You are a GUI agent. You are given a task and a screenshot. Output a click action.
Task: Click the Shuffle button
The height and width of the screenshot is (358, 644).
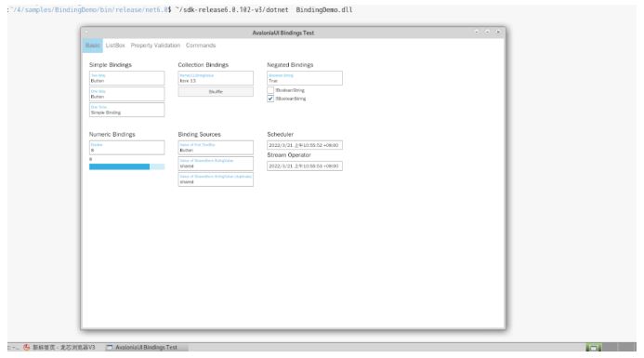click(x=216, y=92)
